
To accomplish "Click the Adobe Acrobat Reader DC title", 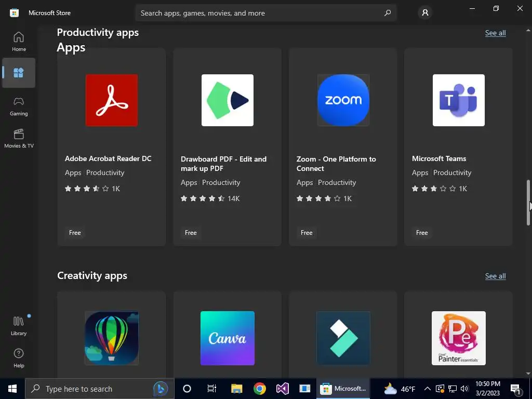I will (108, 158).
